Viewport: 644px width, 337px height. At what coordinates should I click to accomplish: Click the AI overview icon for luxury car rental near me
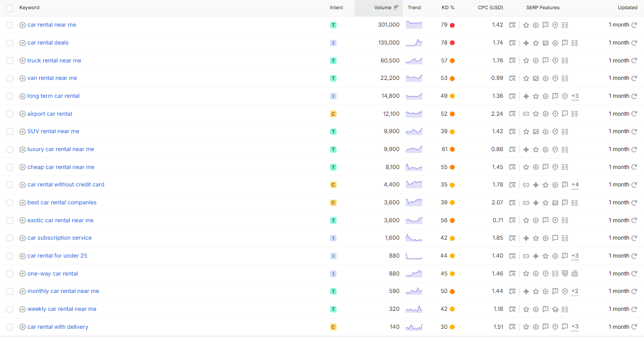tap(526, 150)
